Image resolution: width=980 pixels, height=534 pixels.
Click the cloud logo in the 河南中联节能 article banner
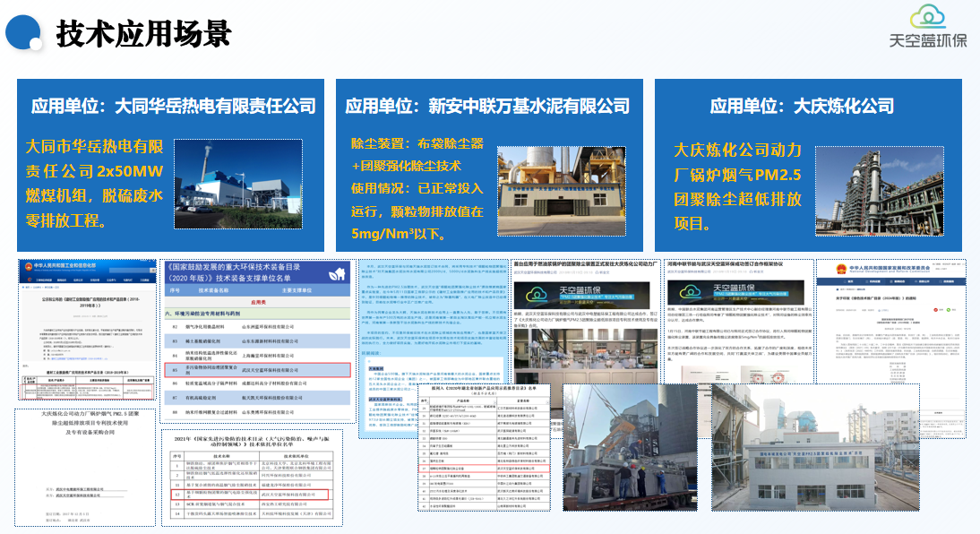point(690,291)
